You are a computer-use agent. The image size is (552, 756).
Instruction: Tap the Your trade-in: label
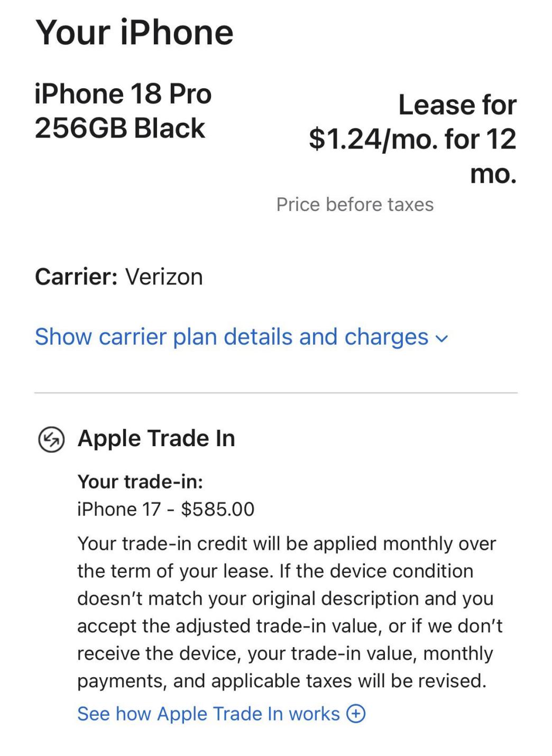[x=141, y=482]
